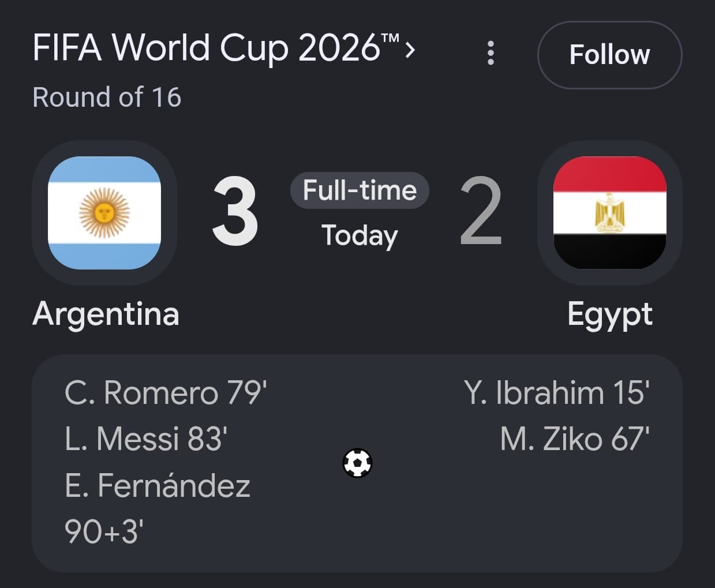Click Egypt's score of 2

(x=481, y=212)
